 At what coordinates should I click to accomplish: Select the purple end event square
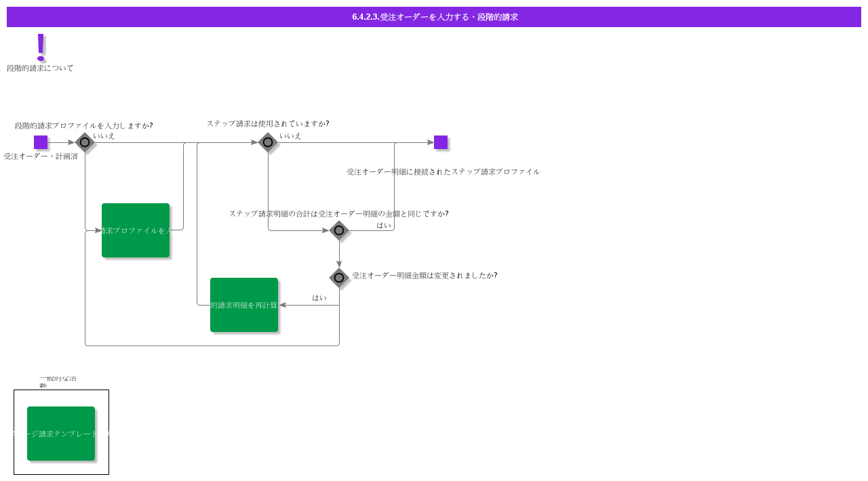click(x=441, y=142)
